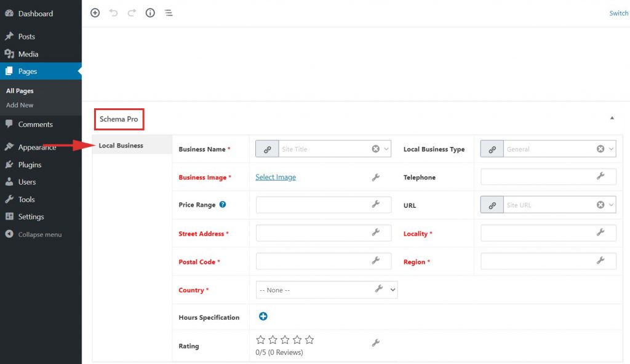630x364 pixels.
Task: Click the add block plus icon
Action: pos(95,13)
